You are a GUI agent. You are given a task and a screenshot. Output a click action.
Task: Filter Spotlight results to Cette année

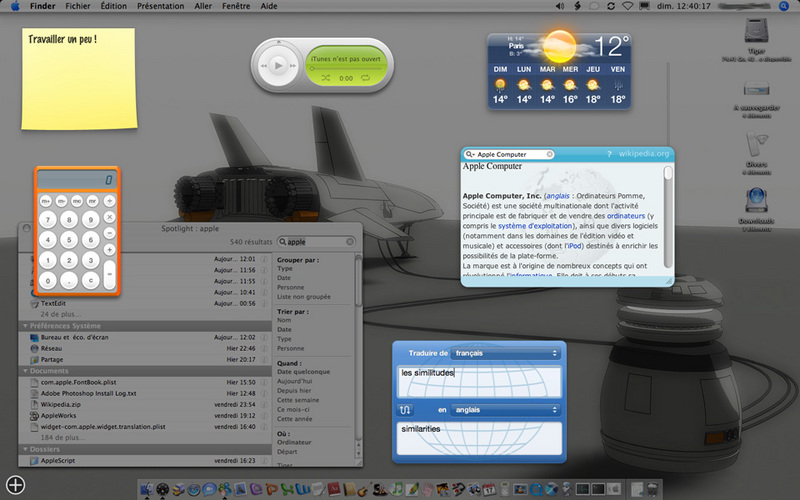click(x=294, y=419)
